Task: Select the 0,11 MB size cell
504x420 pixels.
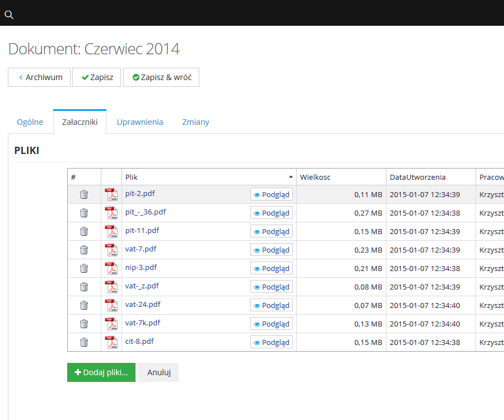Action: [x=341, y=194]
